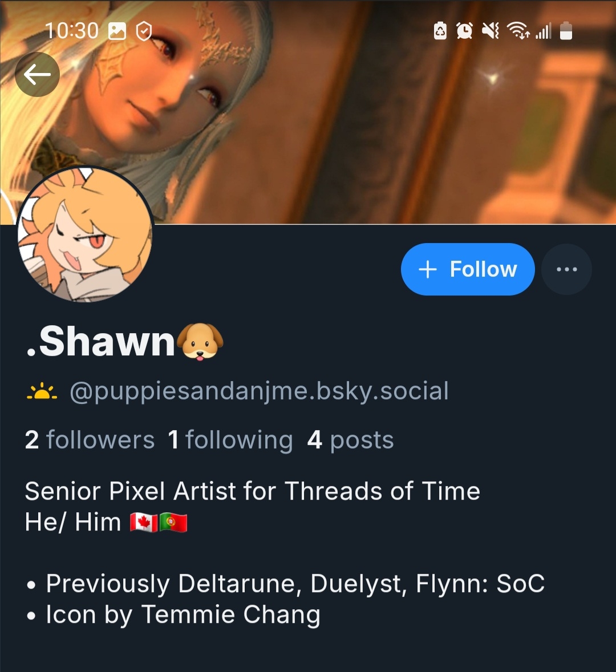This screenshot has height=672, width=616.
Task: Tap the muted sound status icon
Action: 490,31
